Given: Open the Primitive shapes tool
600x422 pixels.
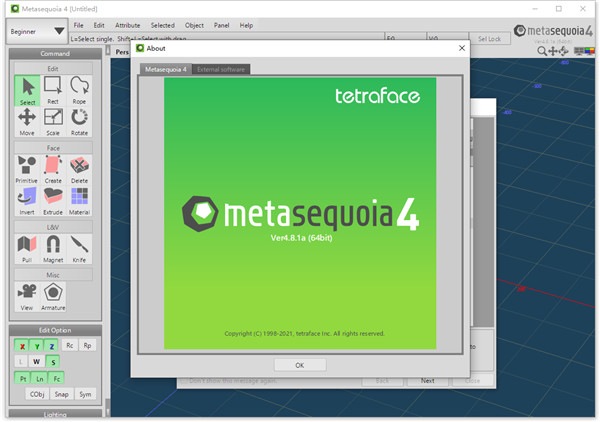Looking at the screenshot, I should 27,169.
